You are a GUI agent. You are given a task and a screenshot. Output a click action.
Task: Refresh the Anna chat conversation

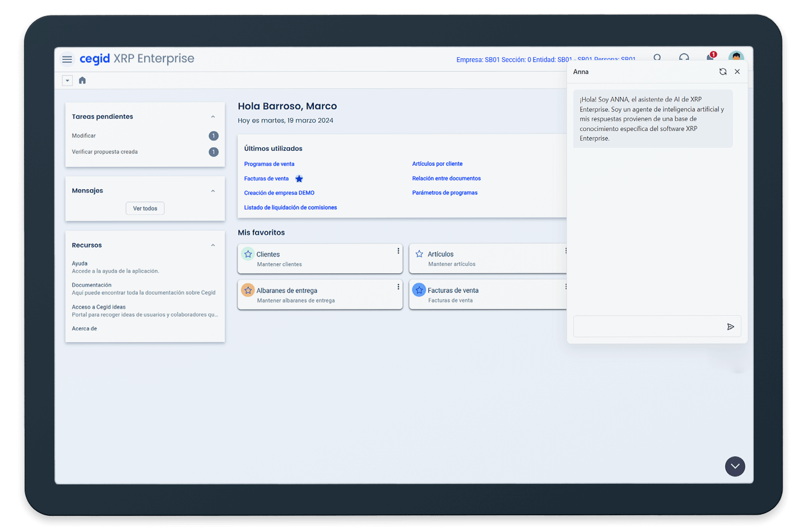coord(723,72)
